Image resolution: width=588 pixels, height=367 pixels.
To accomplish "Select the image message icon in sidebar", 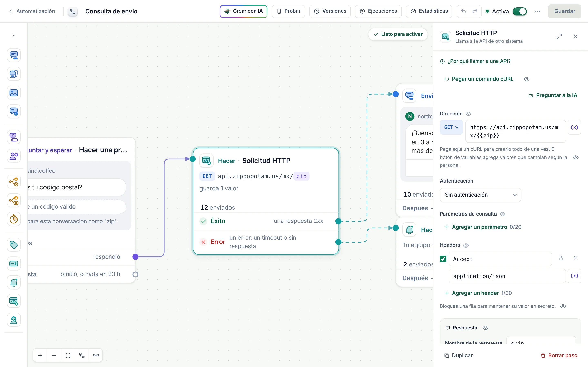I will click(x=14, y=93).
